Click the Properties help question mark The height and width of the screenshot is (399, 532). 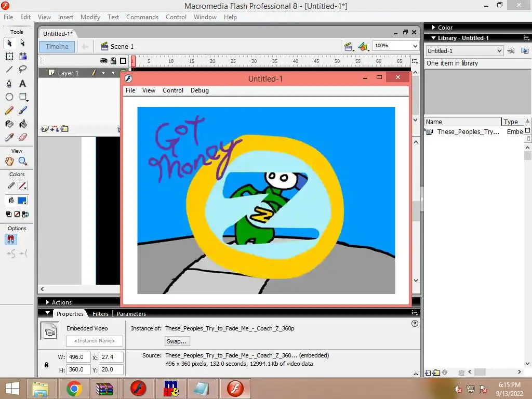pos(415,324)
